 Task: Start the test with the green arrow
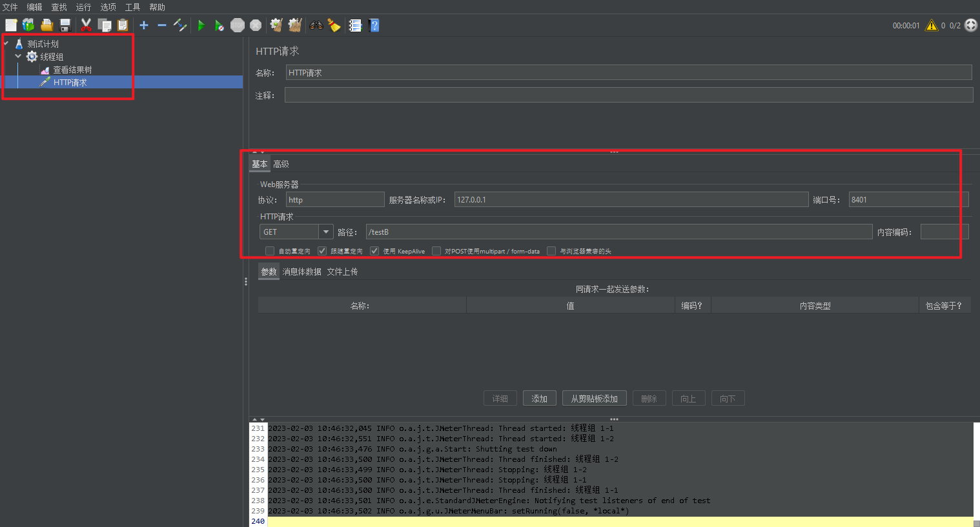(x=201, y=25)
